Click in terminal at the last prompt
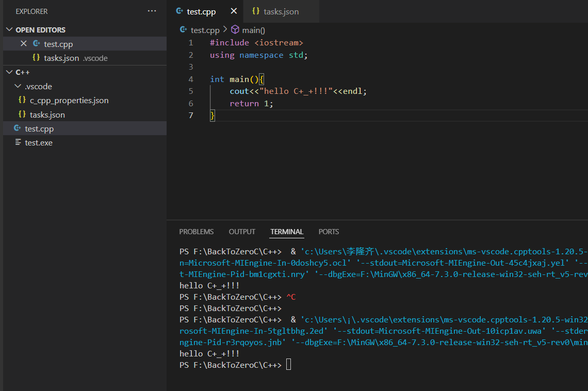This screenshot has height=391, width=588. pos(289,365)
